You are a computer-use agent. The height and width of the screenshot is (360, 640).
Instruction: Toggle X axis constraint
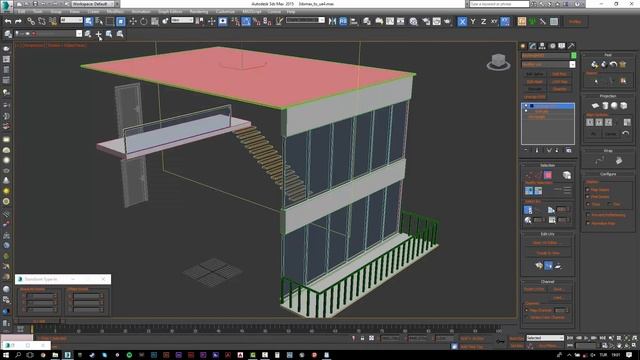coord(462,21)
